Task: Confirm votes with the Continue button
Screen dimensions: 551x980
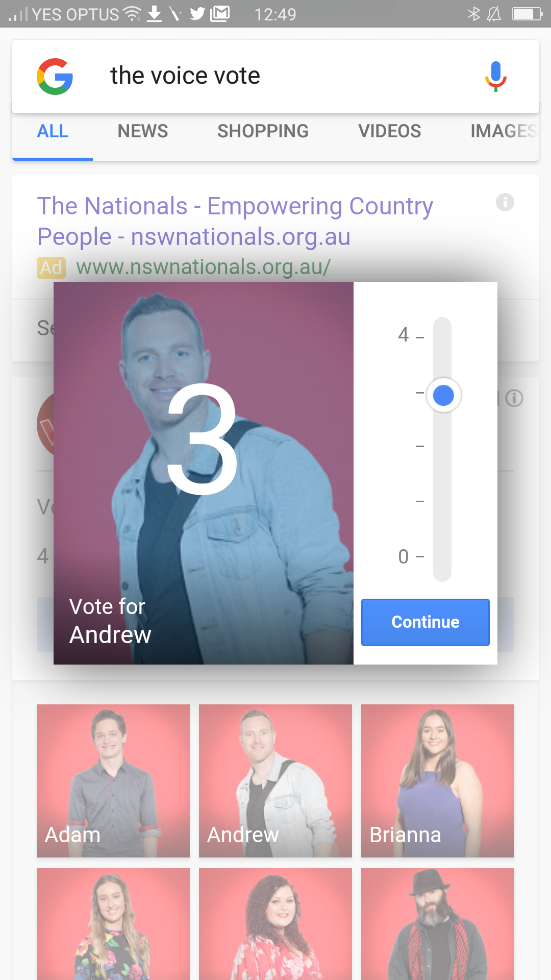Action: point(425,622)
